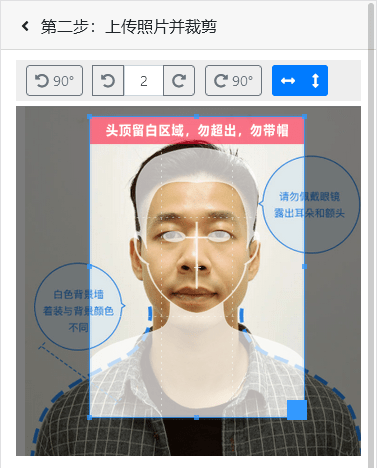This screenshot has width=377, height=468.
Task: Click the '请勿佩戴眼镜' hint bubble
Action: (x=309, y=205)
